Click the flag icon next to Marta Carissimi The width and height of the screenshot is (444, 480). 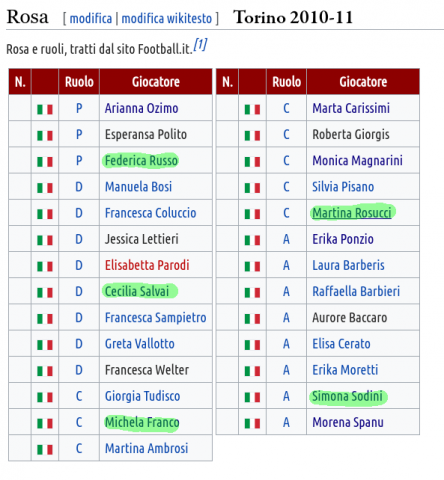252,109
